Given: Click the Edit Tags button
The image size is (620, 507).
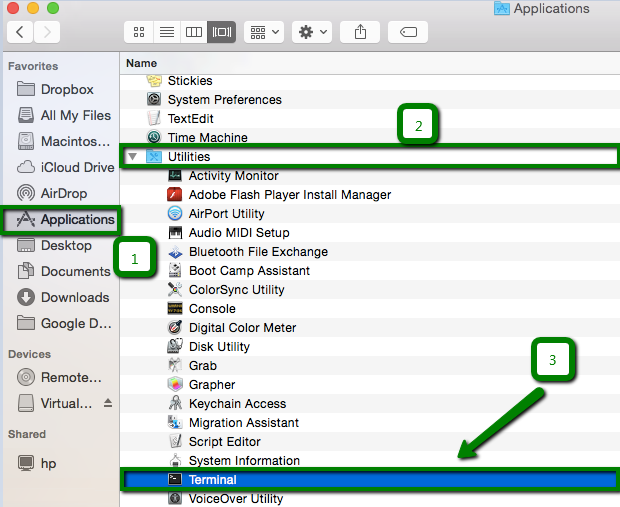Looking at the screenshot, I should point(407,32).
